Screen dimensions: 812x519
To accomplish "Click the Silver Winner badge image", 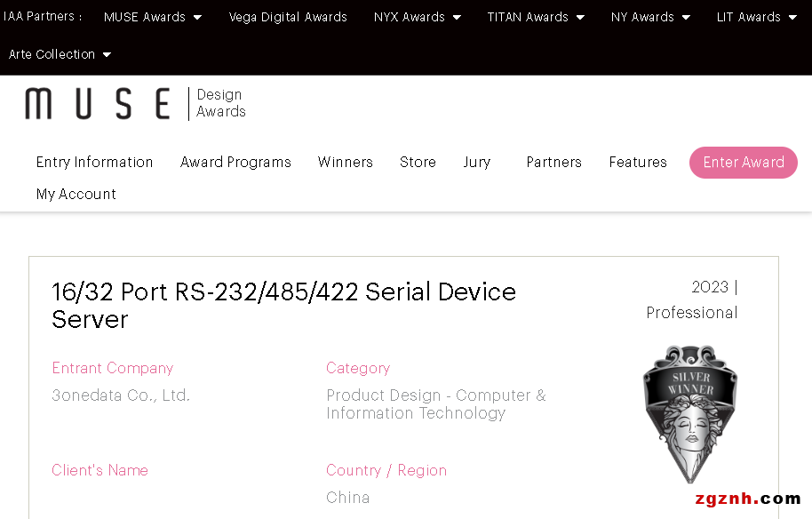I will coord(690,412).
